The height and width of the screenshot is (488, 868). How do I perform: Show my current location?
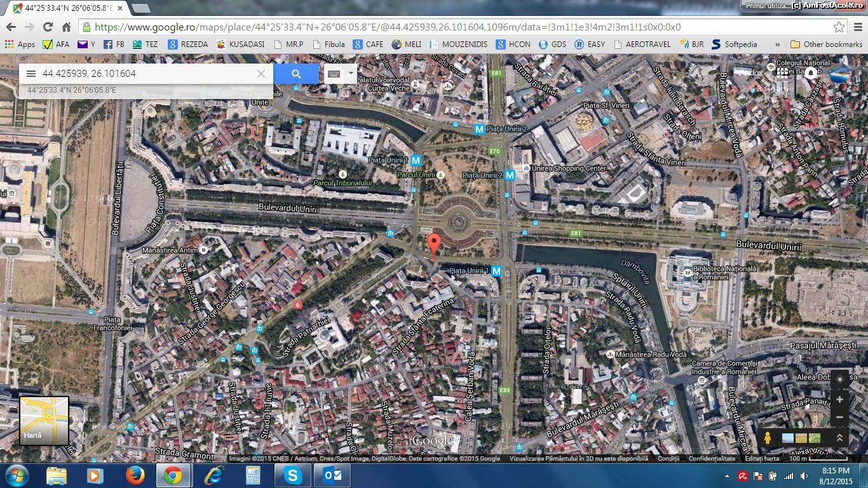pos(839,380)
